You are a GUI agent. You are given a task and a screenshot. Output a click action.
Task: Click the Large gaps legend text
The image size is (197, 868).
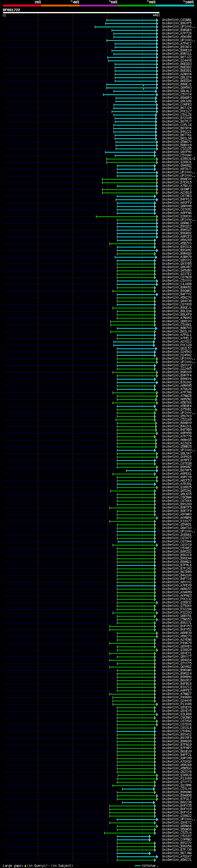38,866
